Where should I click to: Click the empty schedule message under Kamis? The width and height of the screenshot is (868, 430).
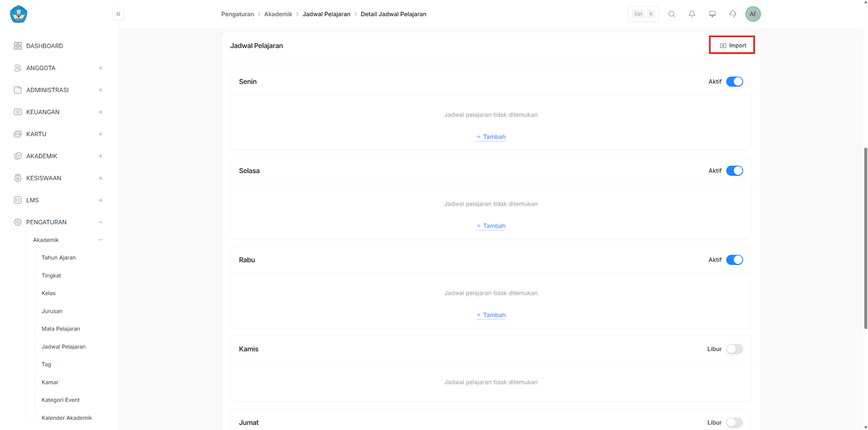[x=491, y=382]
